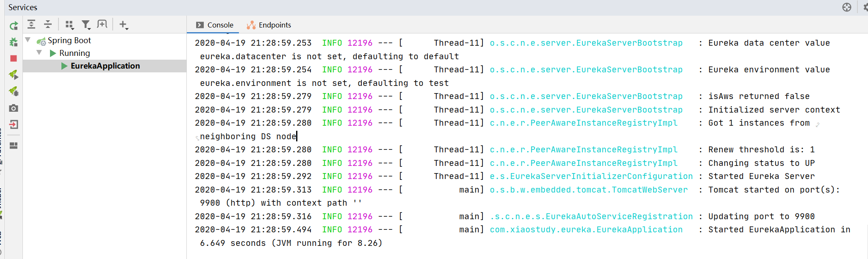
Task: Switch to the Console tab
Action: pos(215,25)
